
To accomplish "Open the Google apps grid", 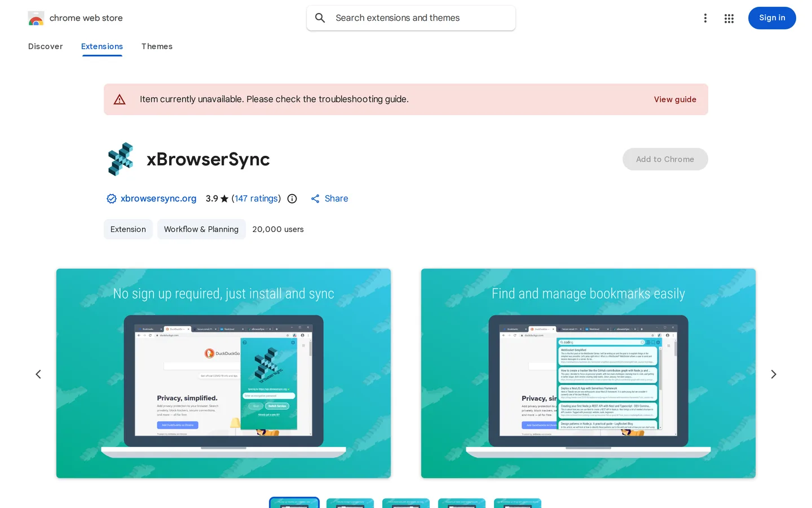I will click(729, 18).
